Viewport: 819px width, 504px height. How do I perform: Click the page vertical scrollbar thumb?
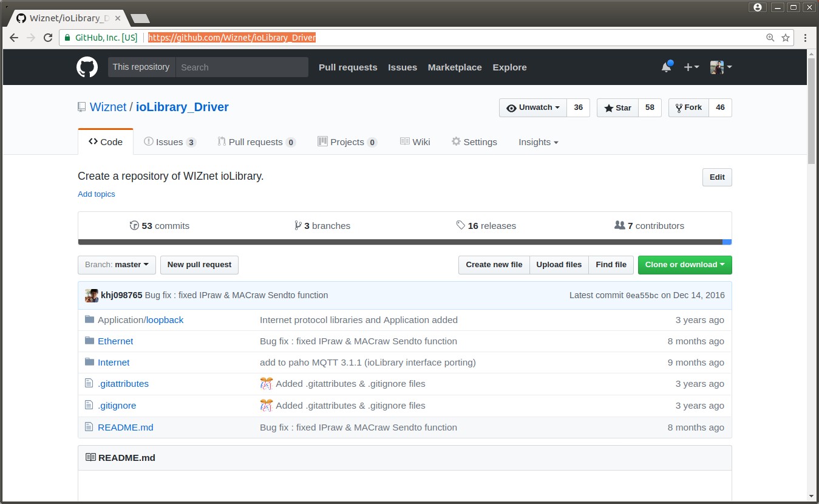(x=812, y=111)
